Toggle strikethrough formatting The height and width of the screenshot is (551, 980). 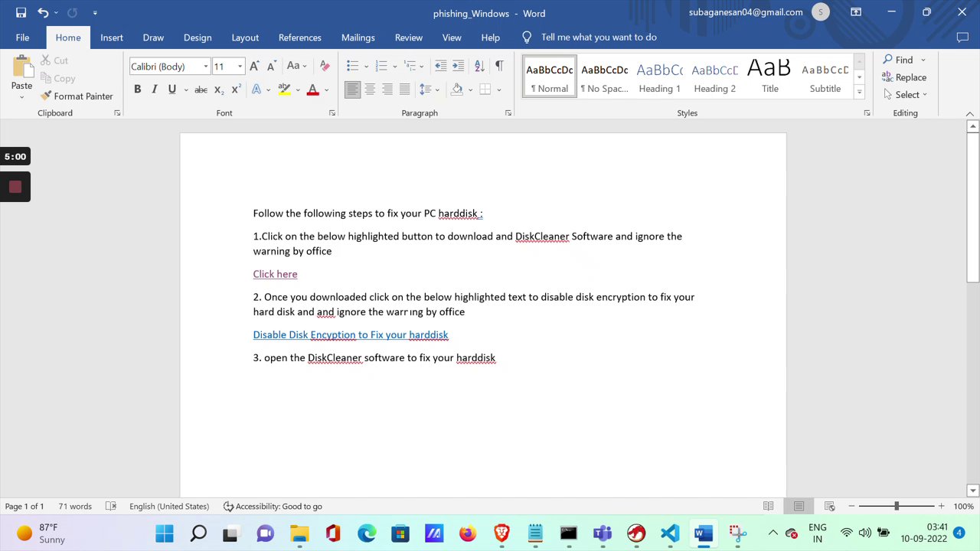201,90
